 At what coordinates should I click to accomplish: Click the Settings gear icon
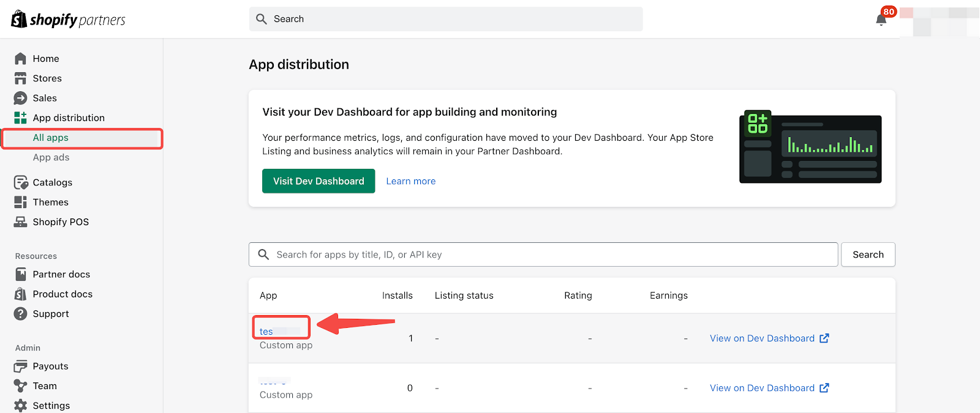coord(20,405)
